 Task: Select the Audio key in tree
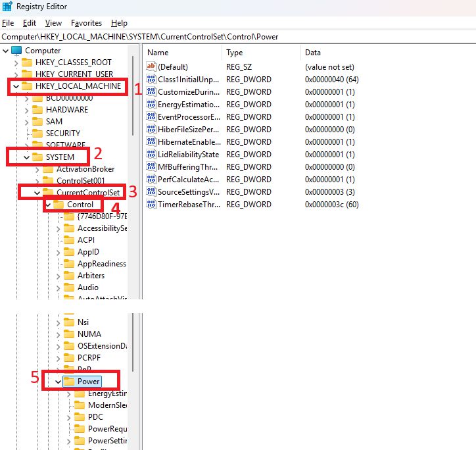pyautogui.click(x=88, y=287)
